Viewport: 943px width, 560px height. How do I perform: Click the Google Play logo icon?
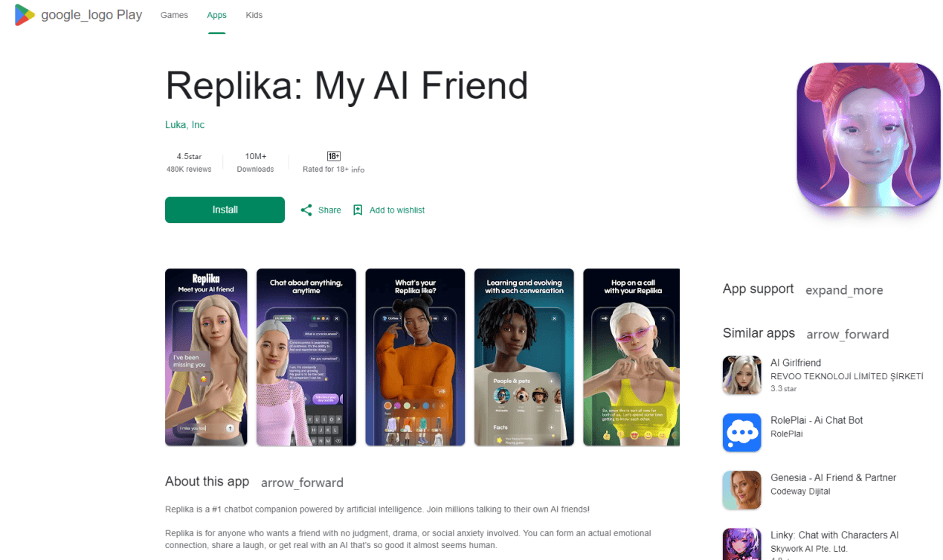point(25,15)
